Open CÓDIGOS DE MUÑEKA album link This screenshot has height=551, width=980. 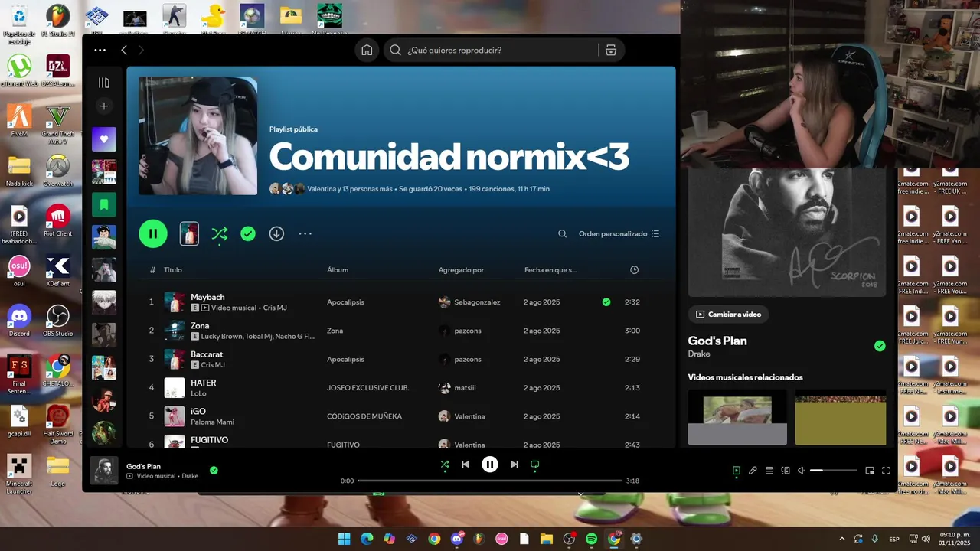[x=364, y=416]
